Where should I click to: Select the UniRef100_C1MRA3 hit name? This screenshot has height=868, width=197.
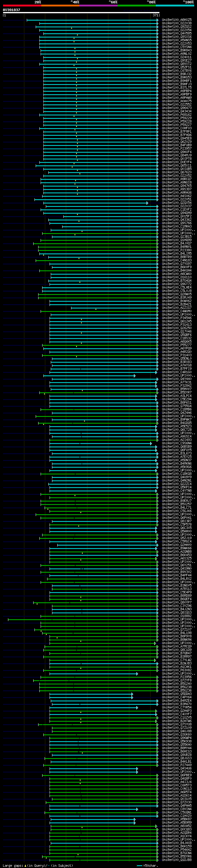[177, 226]
